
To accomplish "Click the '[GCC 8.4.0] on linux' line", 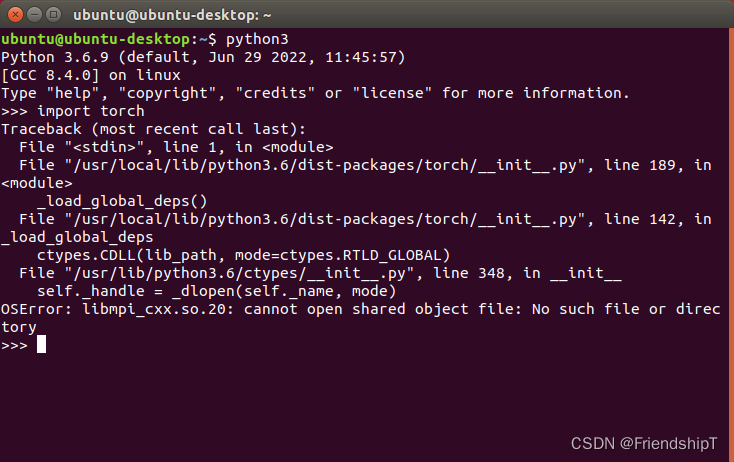I will click(90, 75).
